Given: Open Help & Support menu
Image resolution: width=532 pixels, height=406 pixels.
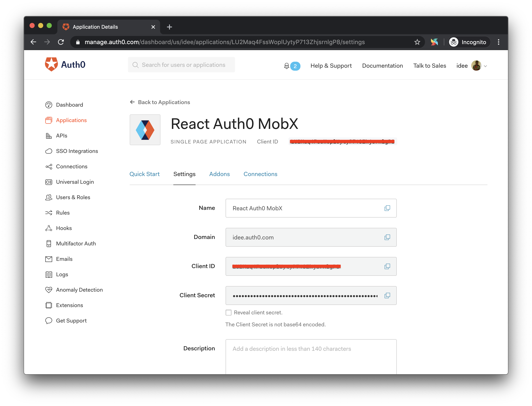Looking at the screenshot, I should [x=331, y=66].
